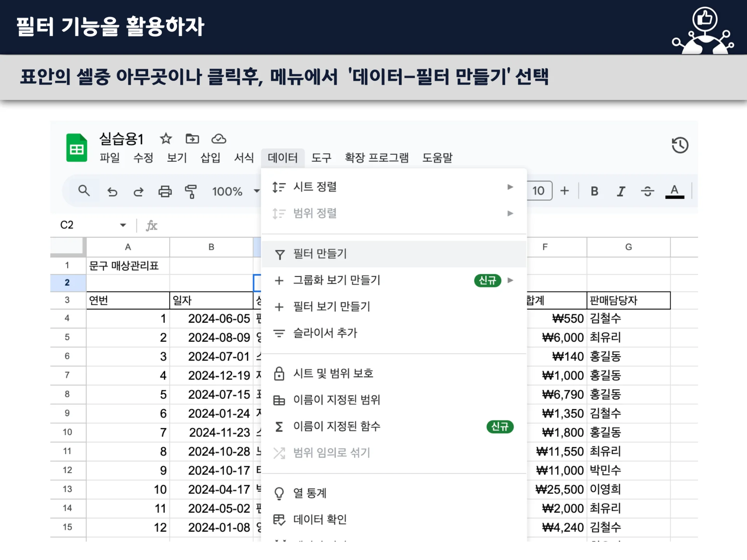
Task: Toggle italic formatting
Action: 621,191
